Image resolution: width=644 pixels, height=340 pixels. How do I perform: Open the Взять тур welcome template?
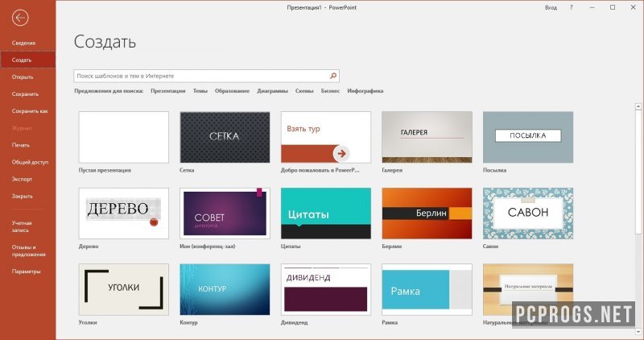(326, 137)
